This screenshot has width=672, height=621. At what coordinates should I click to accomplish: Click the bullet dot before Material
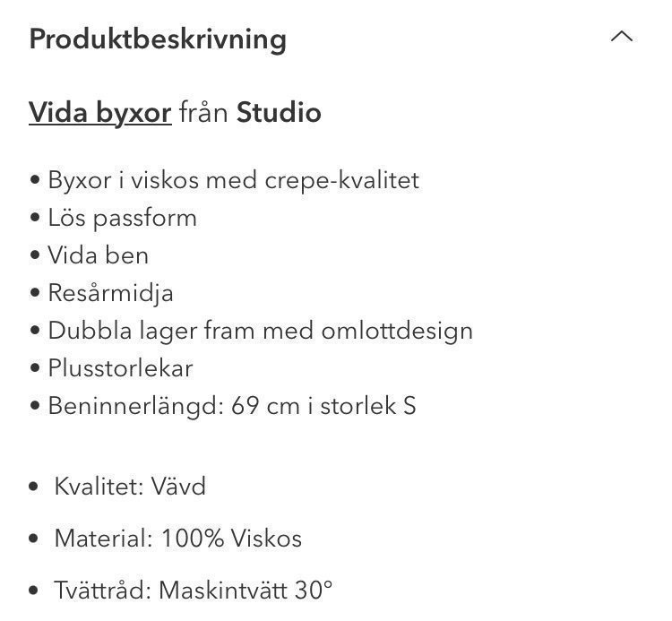pos(34,539)
